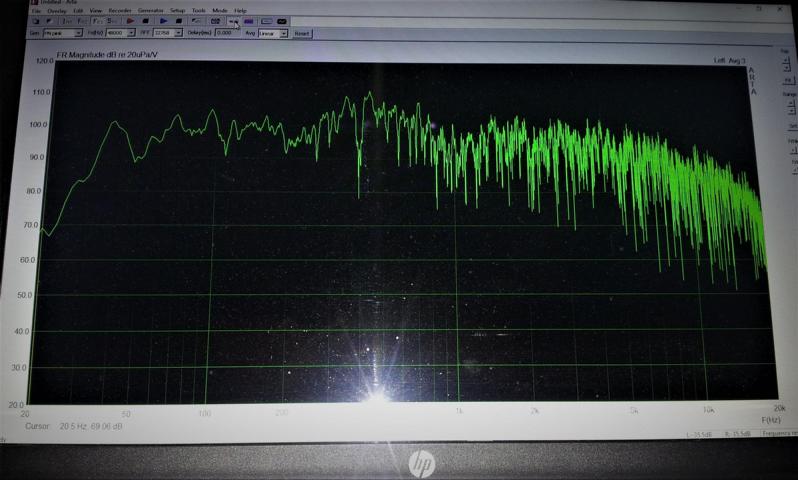Click the toolbar icon under the mouse pointer

click(x=233, y=21)
